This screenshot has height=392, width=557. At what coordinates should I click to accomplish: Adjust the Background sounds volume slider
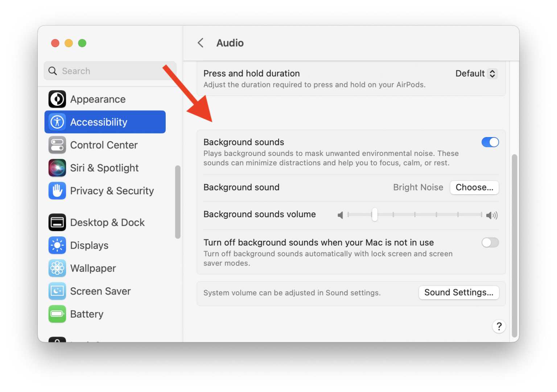[374, 215]
